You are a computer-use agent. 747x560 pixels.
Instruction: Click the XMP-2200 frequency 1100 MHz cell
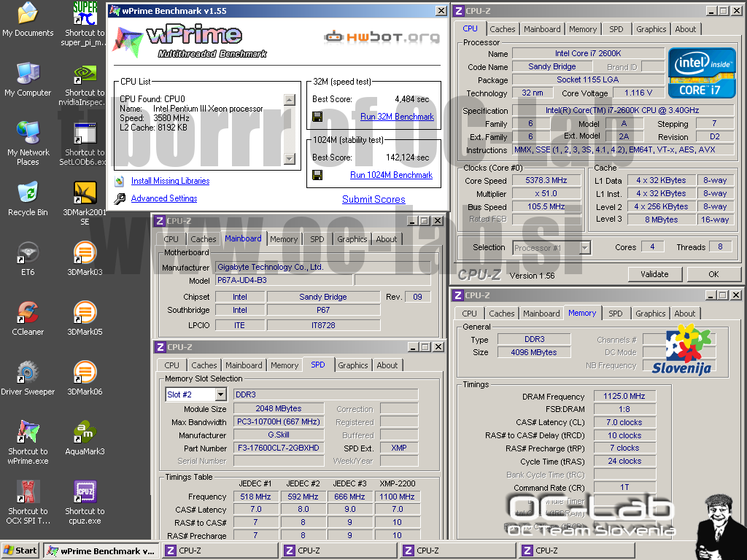pyautogui.click(x=397, y=497)
